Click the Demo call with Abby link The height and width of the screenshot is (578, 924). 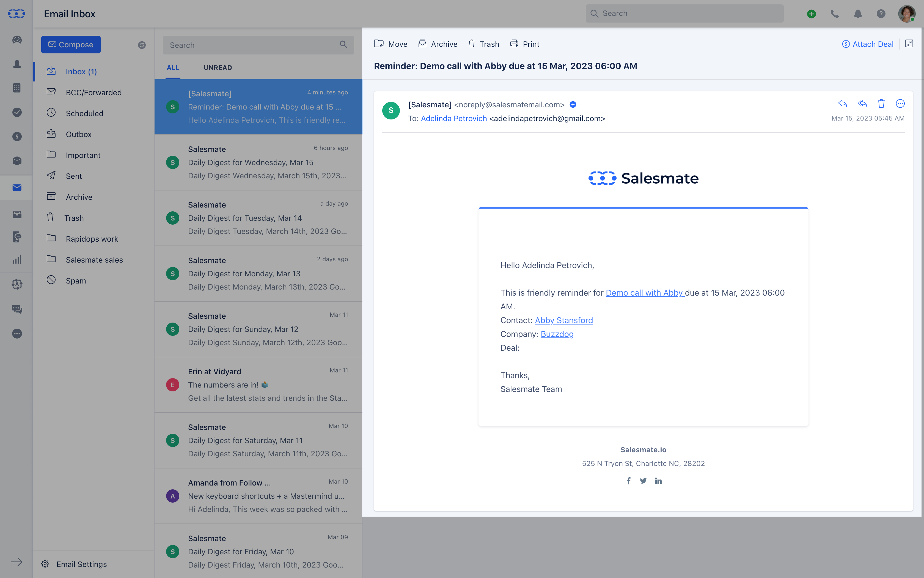coord(645,293)
